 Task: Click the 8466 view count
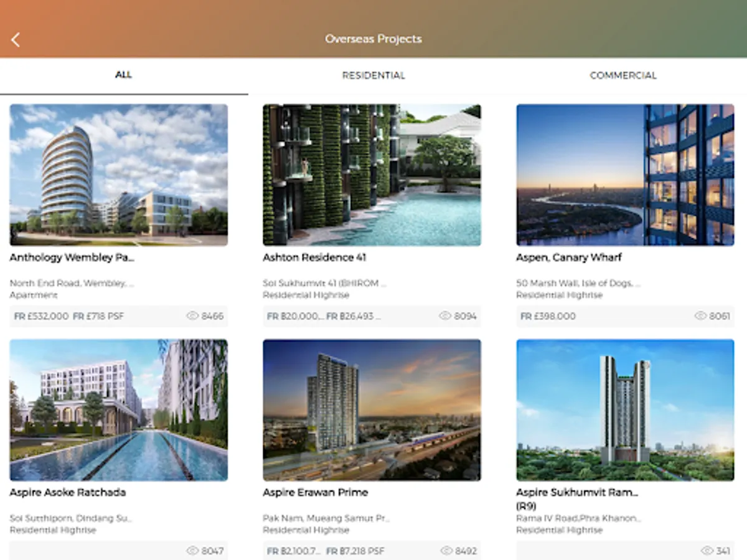212,316
